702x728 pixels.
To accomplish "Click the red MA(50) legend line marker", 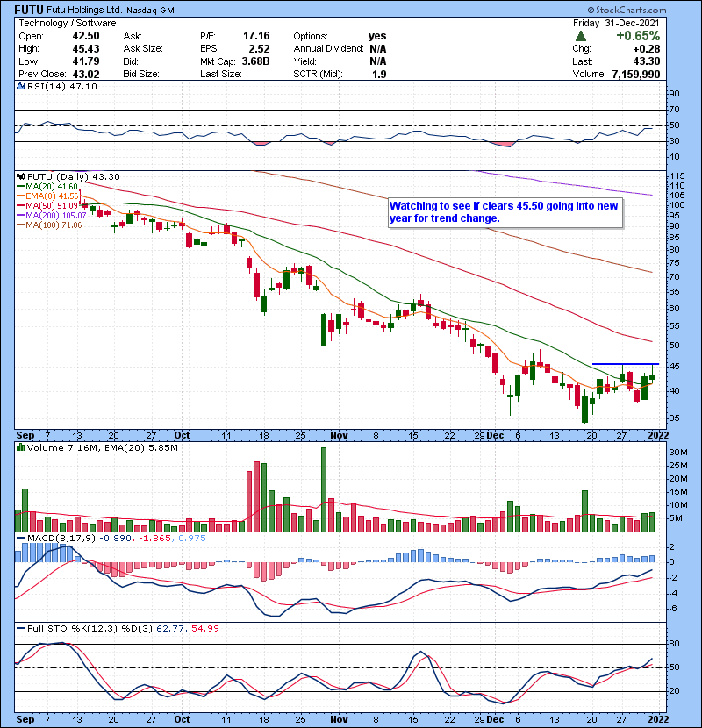I will coord(21,205).
